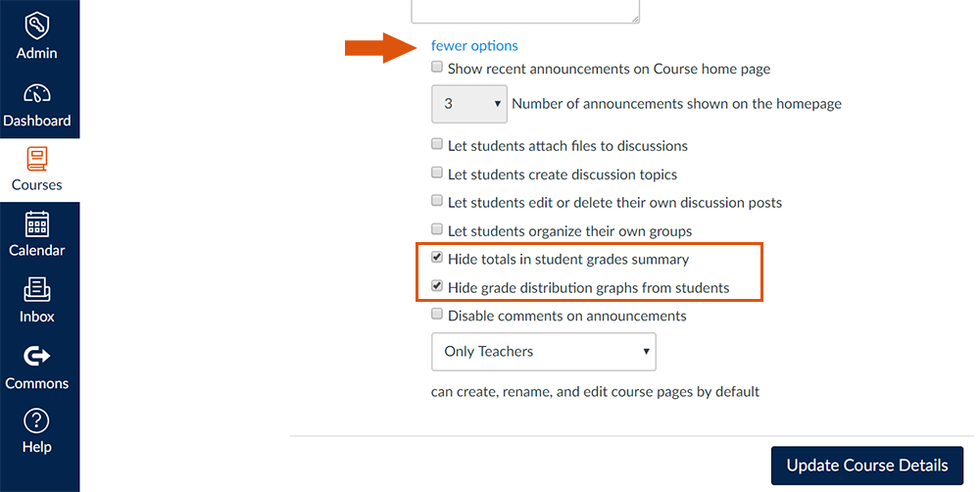This screenshot has width=980, height=492.
Task: Check Let students attach files to discussions
Action: click(x=437, y=144)
